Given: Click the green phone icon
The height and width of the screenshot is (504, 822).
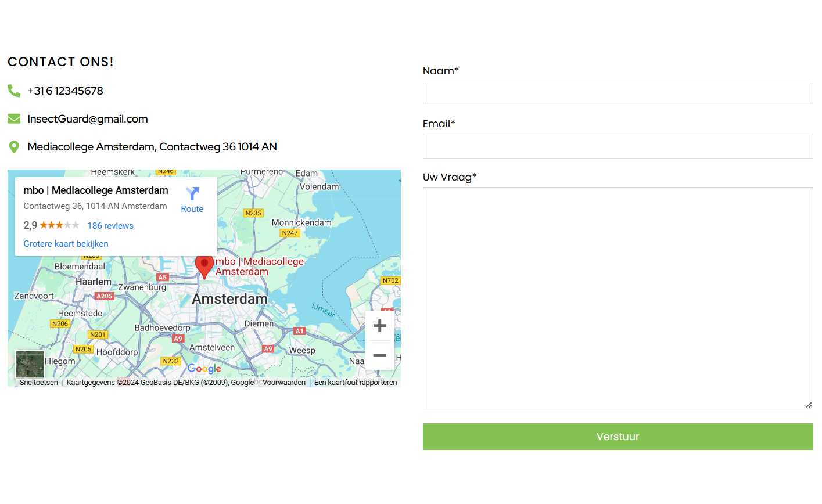Looking at the screenshot, I should pyautogui.click(x=14, y=91).
